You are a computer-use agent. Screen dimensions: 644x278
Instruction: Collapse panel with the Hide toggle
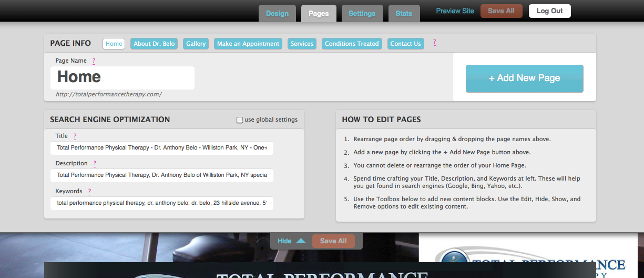click(284, 241)
